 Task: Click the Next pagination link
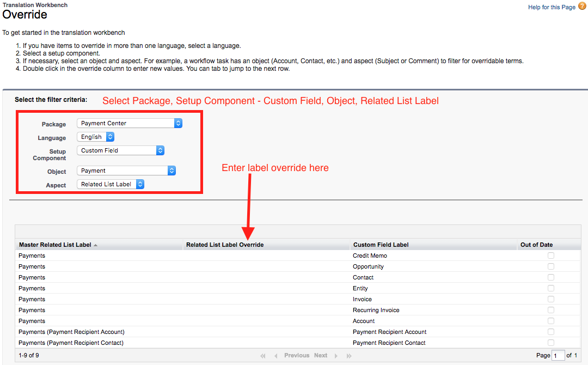(x=321, y=355)
